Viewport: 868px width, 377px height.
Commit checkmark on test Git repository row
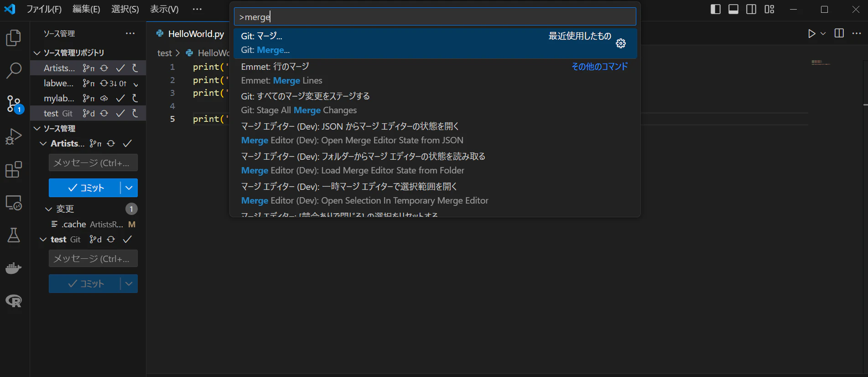pyautogui.click(x=120, y=113)
